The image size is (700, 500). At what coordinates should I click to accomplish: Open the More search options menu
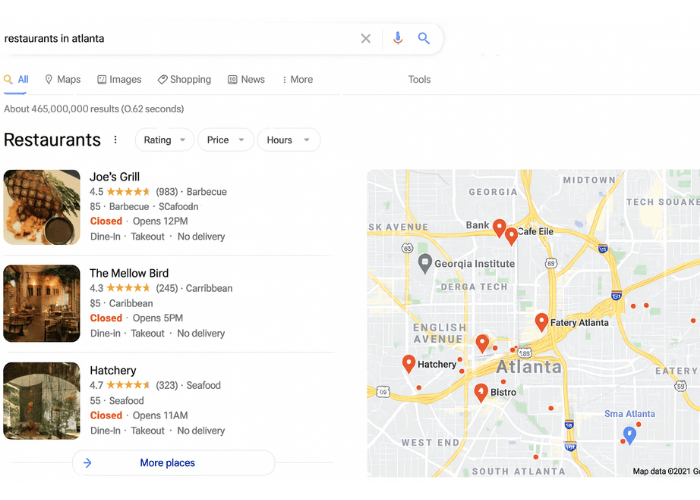coord(297,79)
